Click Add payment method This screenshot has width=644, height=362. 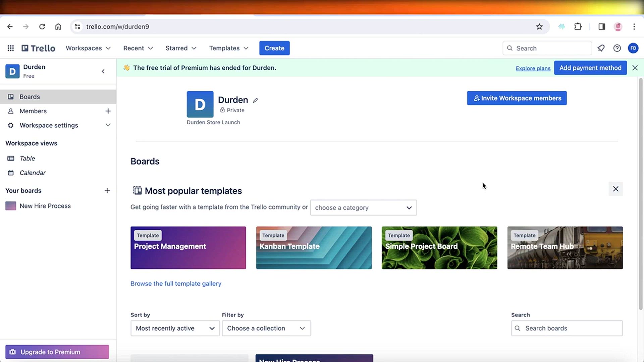click(590, 68)
